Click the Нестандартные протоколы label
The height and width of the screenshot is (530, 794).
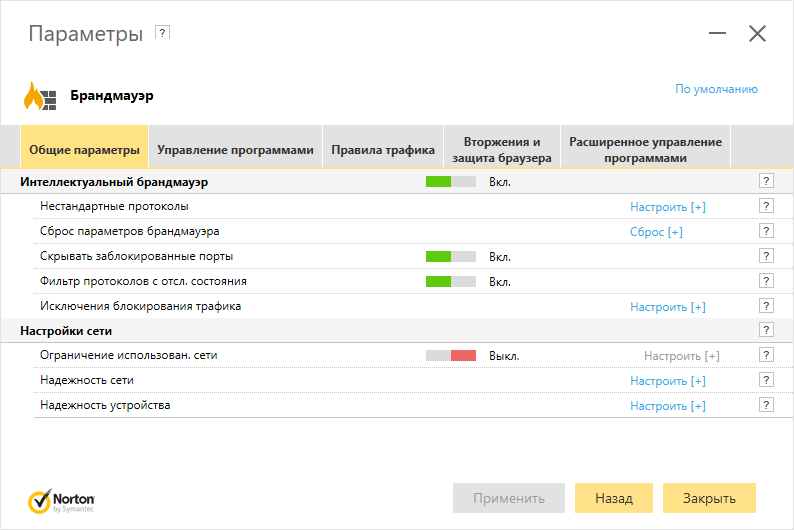[114, 207]
